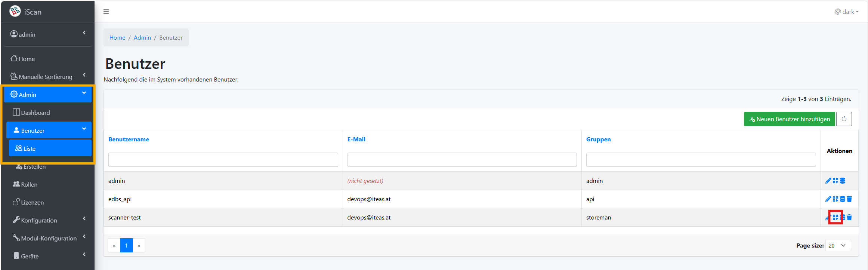Image resolution: width=868 pixels, height=270 pixels.
Task: Edit the admin user with pencil icon
Action: click(828, 181)
